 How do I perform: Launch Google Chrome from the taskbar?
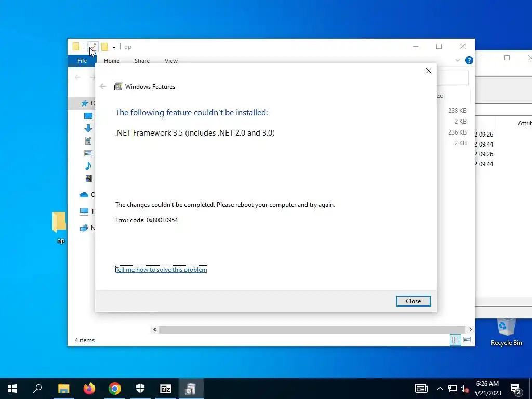coord(115,389)
